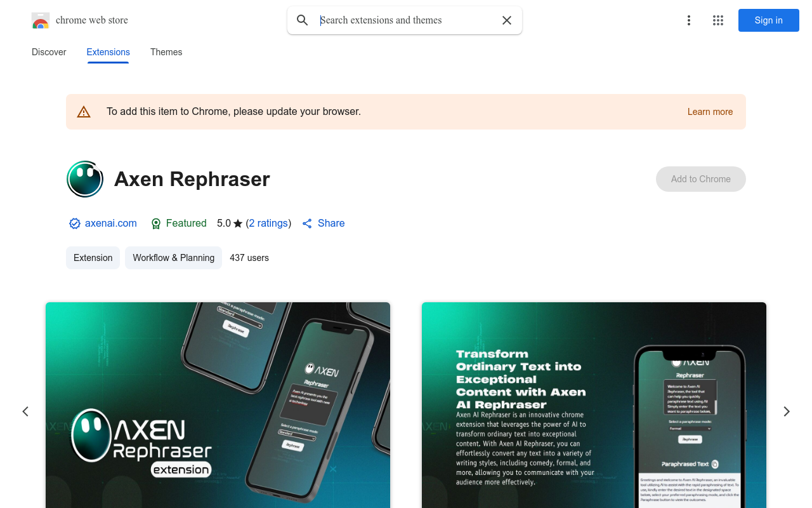The width and height of the screenshot is (812, 508).
Task: Click the Add to Chrome button
Action: click(701, 179)
